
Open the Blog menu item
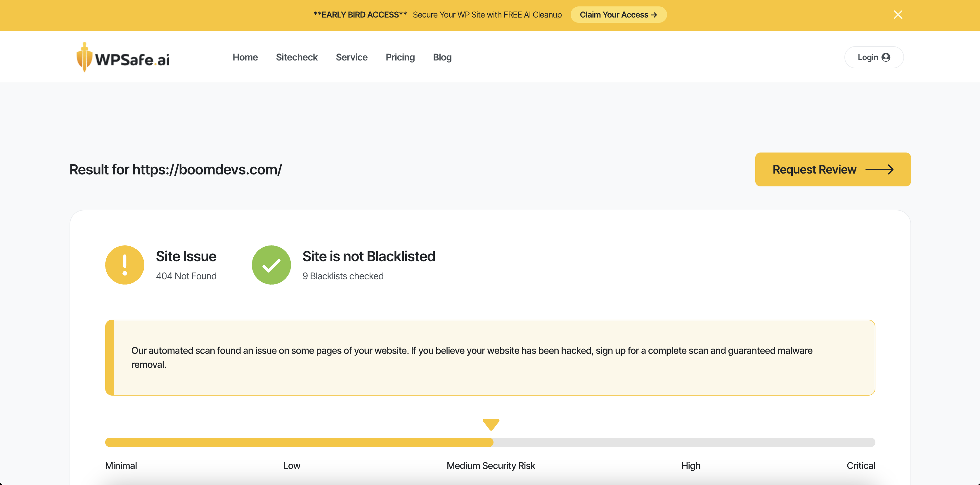pyautogui.click(x=442, y=57)
